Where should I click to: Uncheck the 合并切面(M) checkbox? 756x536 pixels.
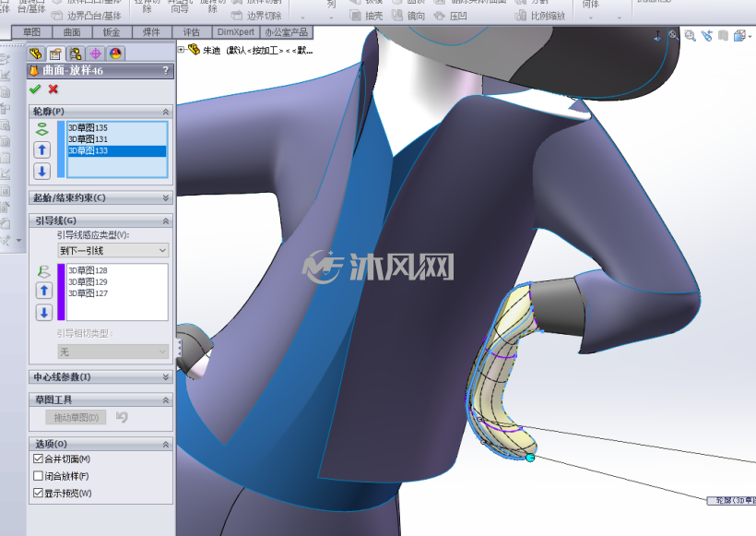(x=38, y=459)
